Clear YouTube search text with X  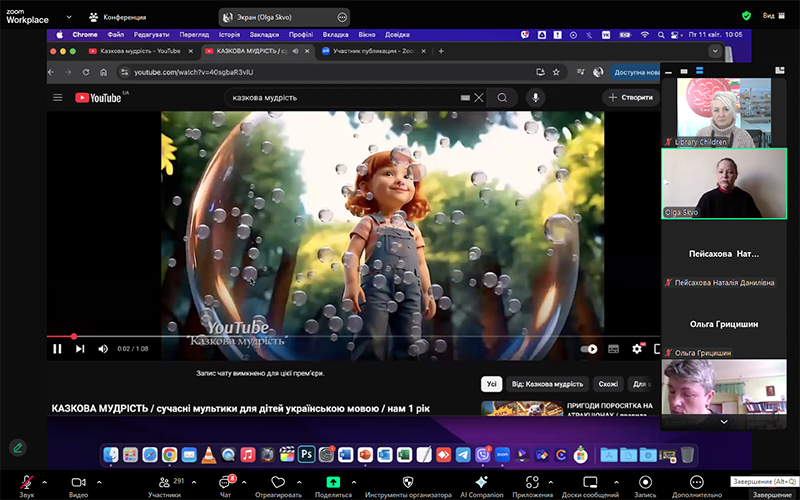(479, 97)
